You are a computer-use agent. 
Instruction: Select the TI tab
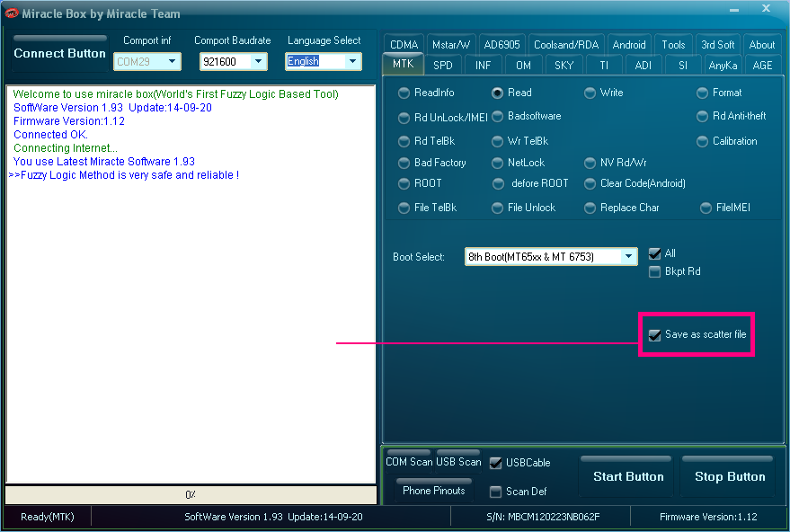(604, 65)
